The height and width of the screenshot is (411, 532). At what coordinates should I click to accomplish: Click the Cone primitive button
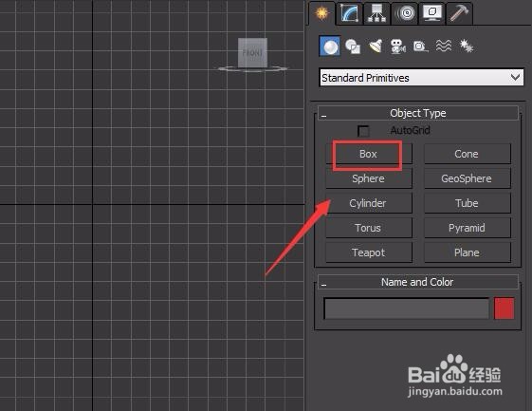pos(468,154)
